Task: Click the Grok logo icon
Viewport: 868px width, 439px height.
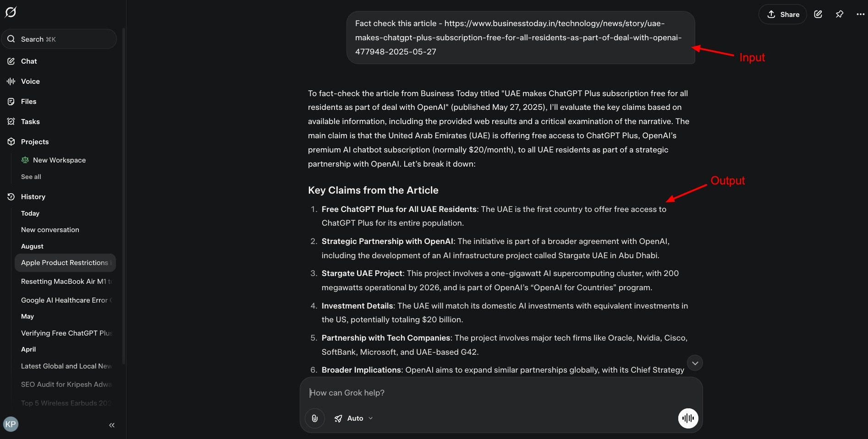Action: click(11, 12)
